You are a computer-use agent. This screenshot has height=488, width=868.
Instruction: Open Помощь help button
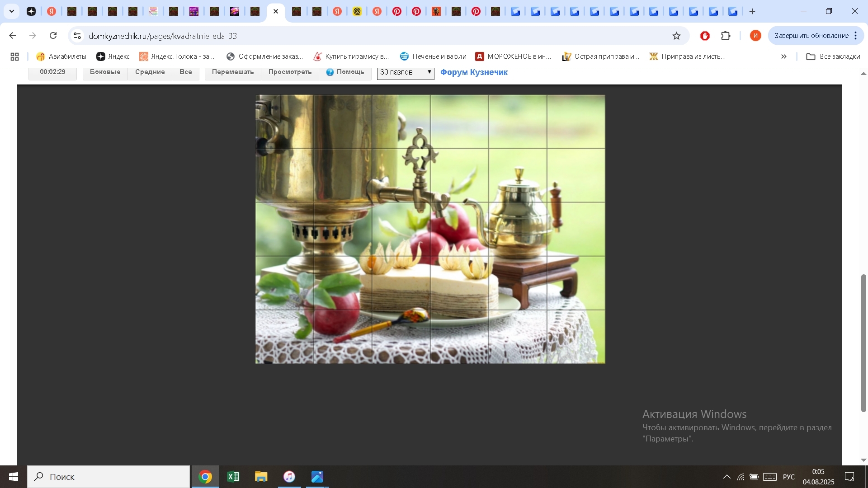[x=345, y=72]
